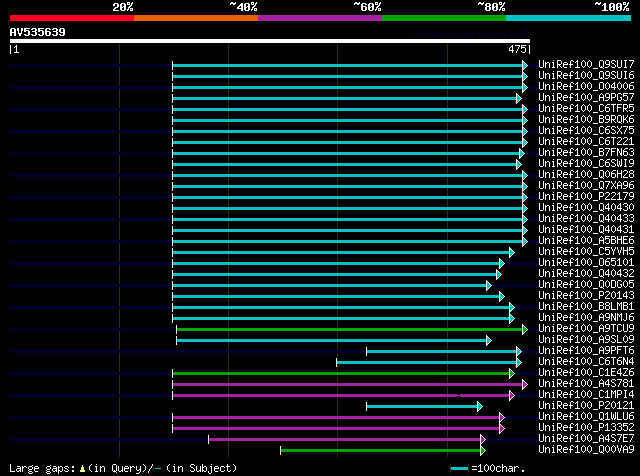Open the UniRef100_Q9SUI6 hit label

586,76
